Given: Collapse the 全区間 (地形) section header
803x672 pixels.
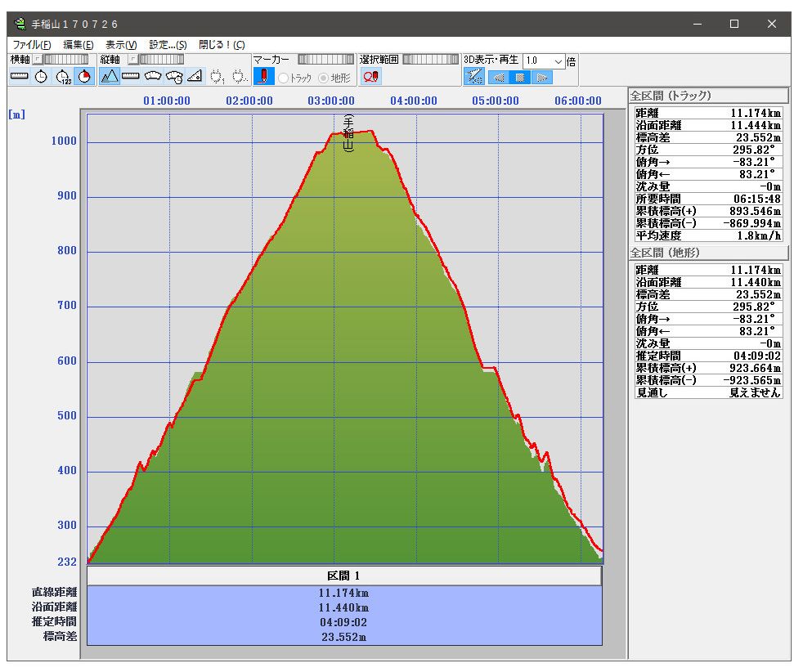Looking at the screenshot, I should 708,253.
